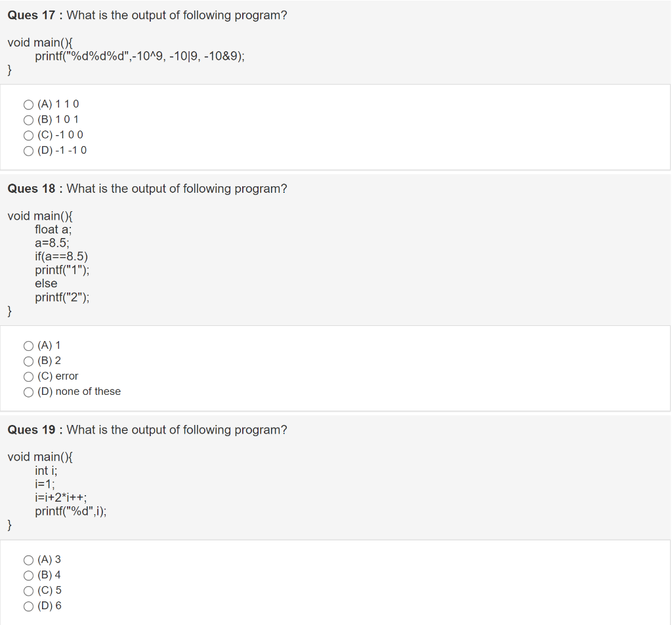This screenshot has width=672, height=625.
Task: Select option (B) 2 for Ques 18
Action: tap(29, 361)
